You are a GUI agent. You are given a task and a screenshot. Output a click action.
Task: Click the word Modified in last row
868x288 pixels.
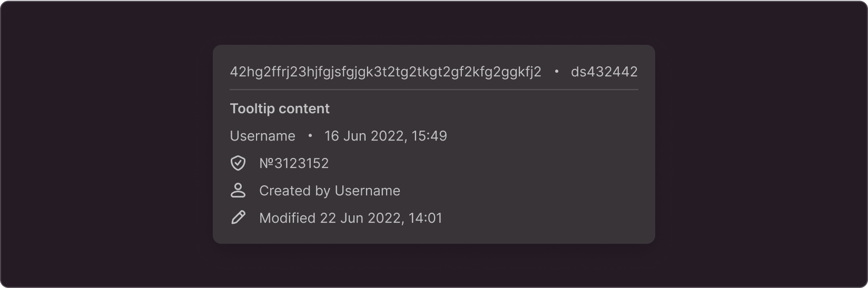click(287, 218)
